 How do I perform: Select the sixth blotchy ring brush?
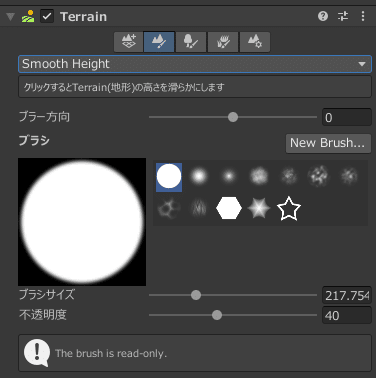point(318,176)
